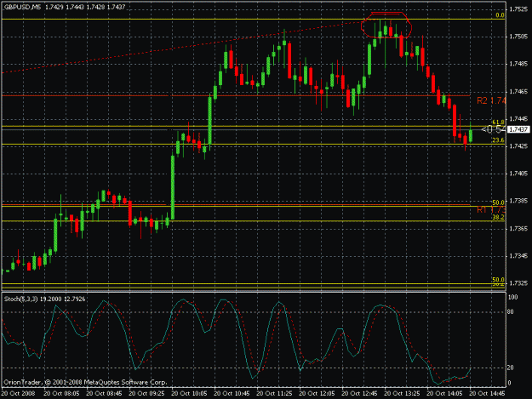Viewport: 532px width, 399px height.
Task: Click price axis label 1.7345
Action: 518,256
